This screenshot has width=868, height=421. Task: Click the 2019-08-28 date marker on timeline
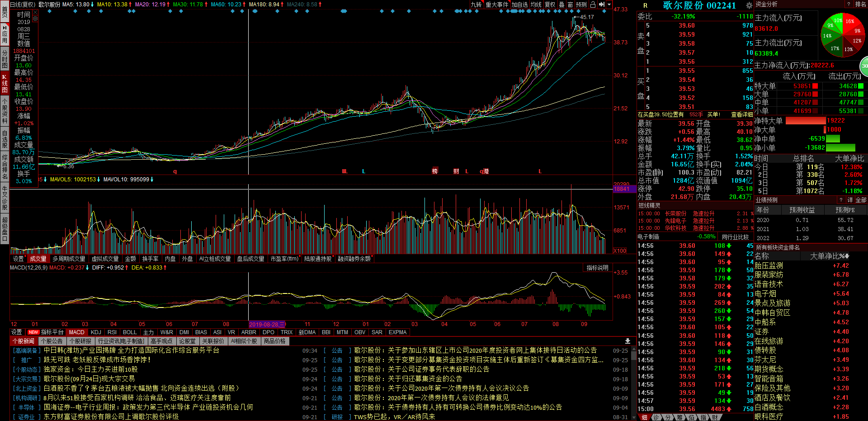pos(267,324)
